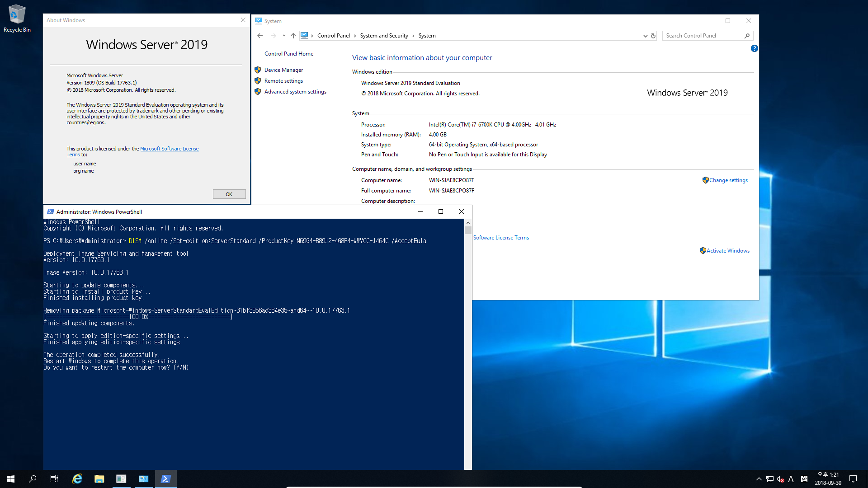Click network icon in system tray
Screen dimensions: 868x488
[769, 479]
